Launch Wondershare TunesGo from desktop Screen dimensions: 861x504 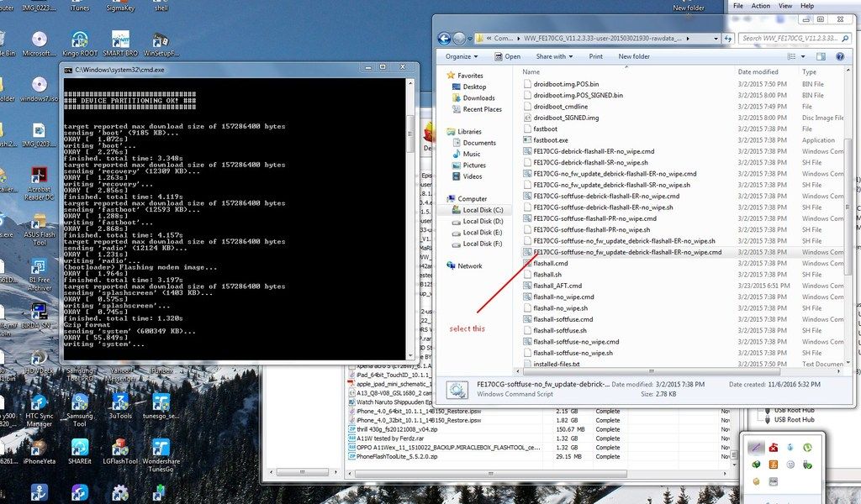tap(161, 449)
